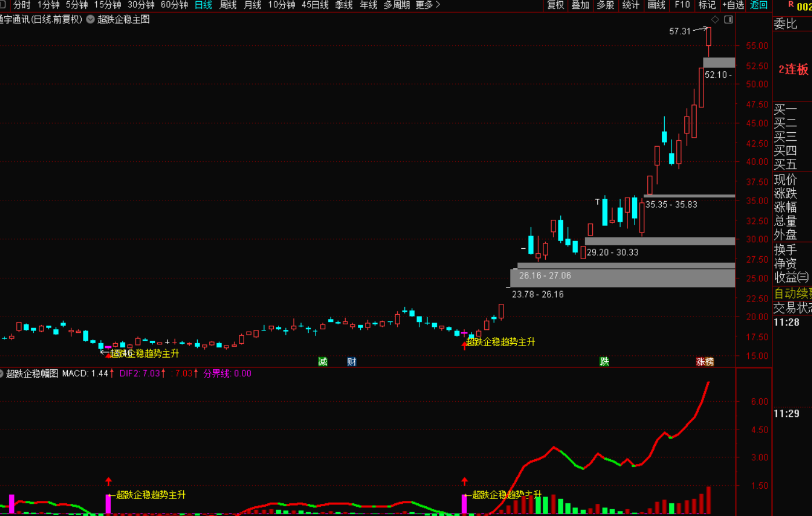Click the 52.10 gray price zone bar
Viewport: 812px width, 516px height.
tap(719, 63)
